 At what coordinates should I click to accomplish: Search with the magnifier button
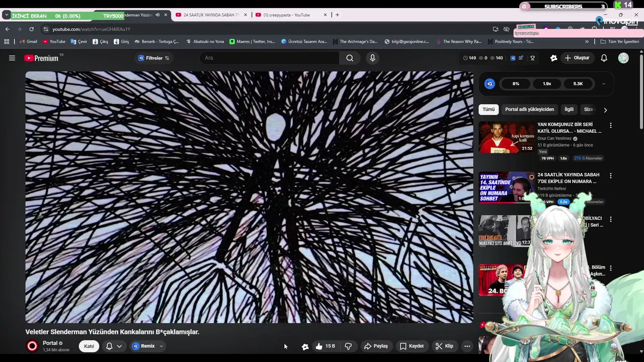click(x=350, y=58)
